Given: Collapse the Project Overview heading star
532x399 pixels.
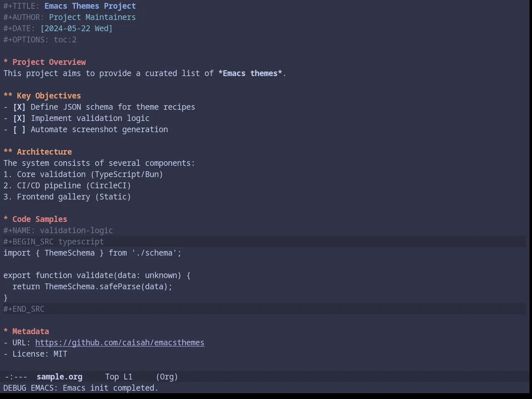Looking at the screenshot, I should (6, 62).
